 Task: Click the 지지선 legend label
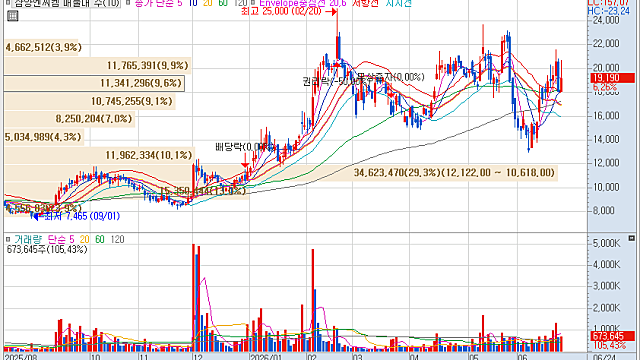pyautogui.click(x=398, y=3)
